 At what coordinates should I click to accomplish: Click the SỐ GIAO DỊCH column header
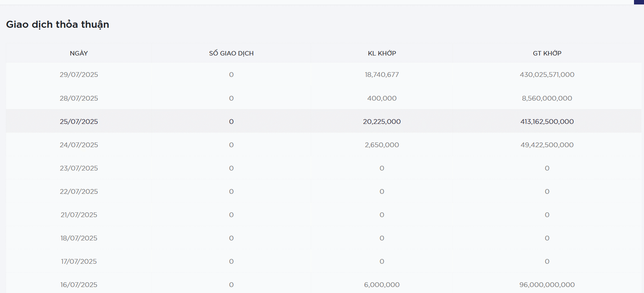click(231, 53)
